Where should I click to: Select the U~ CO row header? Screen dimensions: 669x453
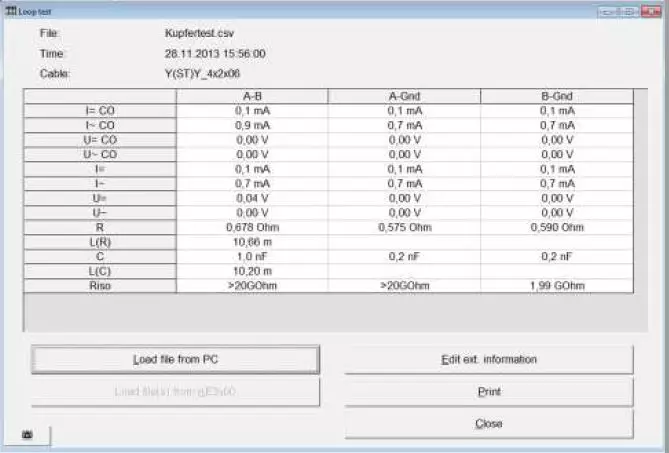pyautogui.click(x=100, y=154)
